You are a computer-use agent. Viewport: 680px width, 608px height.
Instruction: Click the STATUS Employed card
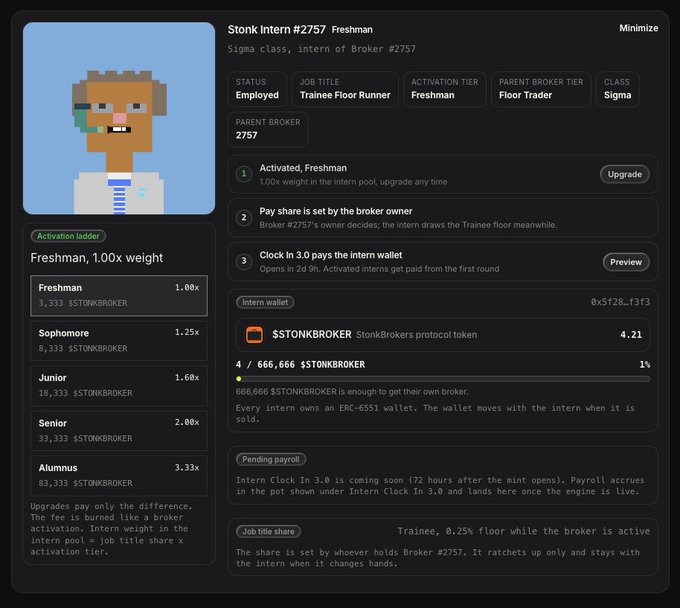pos(257,89)
